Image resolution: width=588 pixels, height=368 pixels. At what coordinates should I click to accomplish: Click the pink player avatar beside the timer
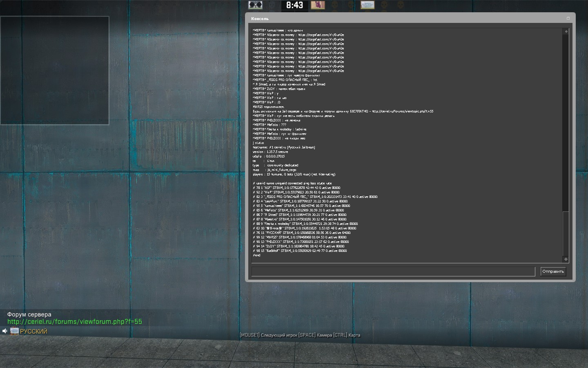(318, 5)
